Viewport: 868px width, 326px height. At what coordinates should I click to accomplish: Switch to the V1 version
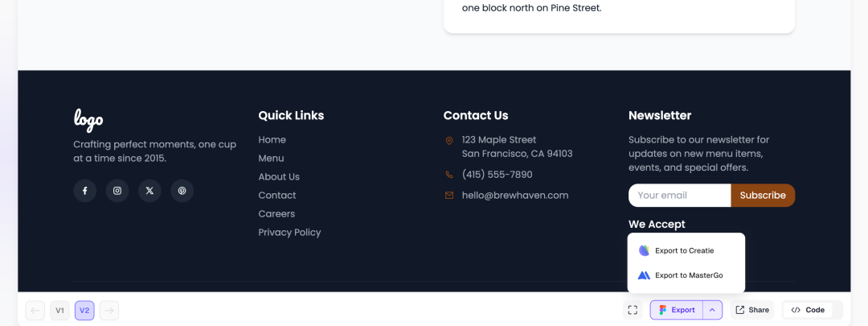(59, 311)
